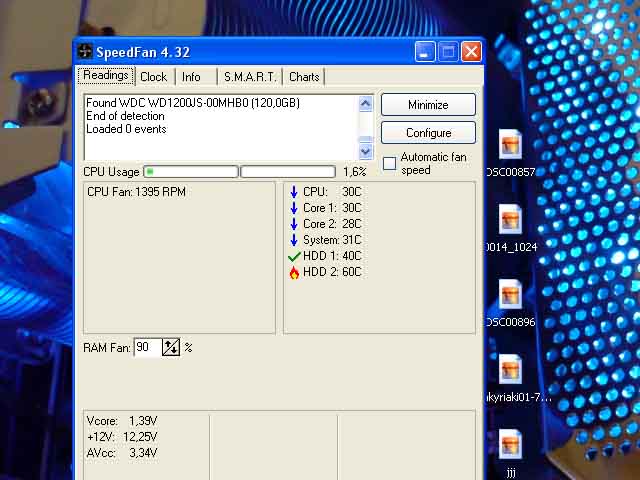Select the jjj desktop file icon
640x480 pixels.
pos(510,444)
